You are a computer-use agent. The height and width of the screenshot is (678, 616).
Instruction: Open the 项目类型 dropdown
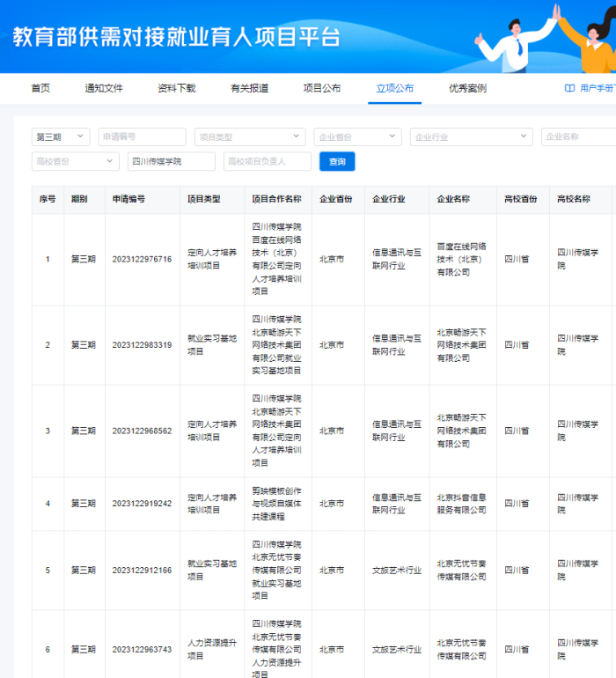coord(250,136)
